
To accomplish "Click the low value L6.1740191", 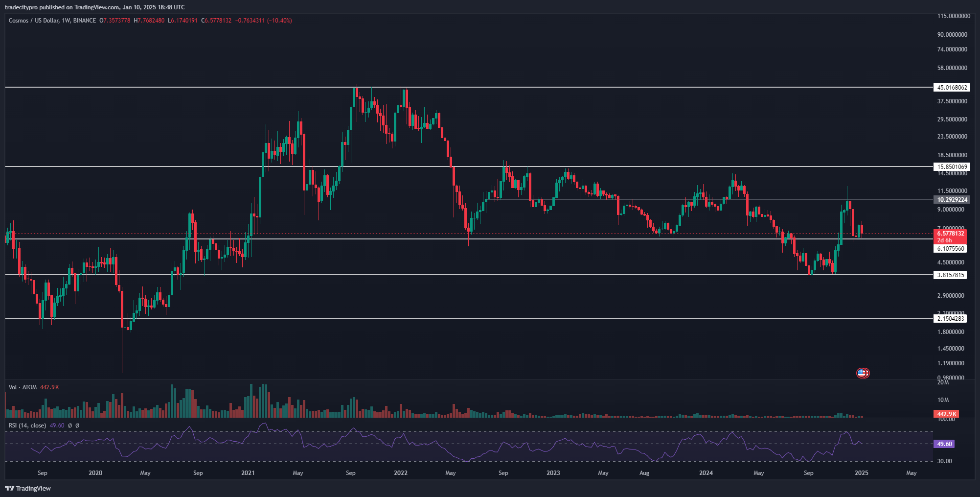I will [x=182, y=21].
